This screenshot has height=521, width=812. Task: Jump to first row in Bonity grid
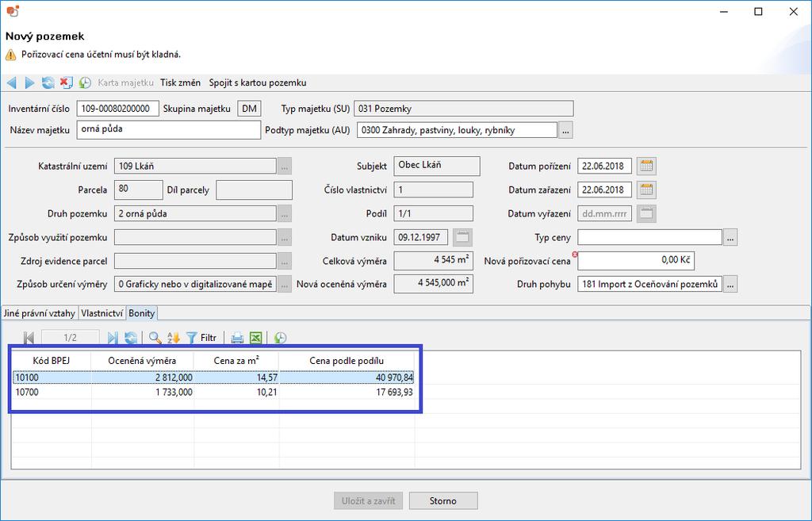tap(29, 338)
